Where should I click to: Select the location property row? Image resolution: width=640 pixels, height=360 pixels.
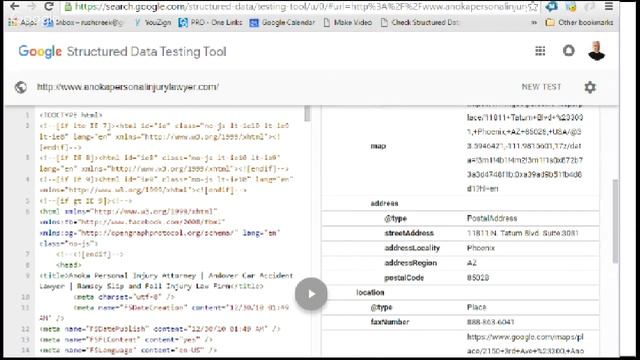460,293
